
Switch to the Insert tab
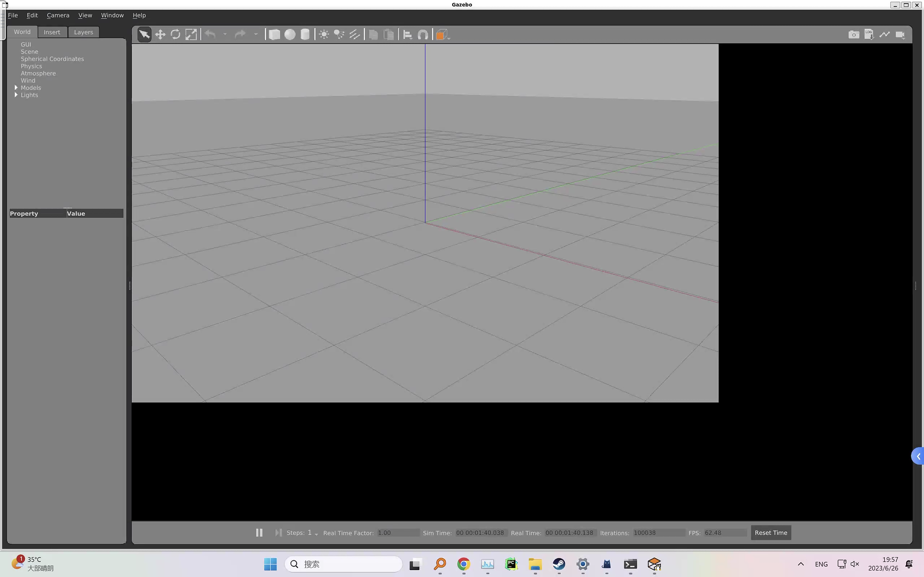point(52,32)
